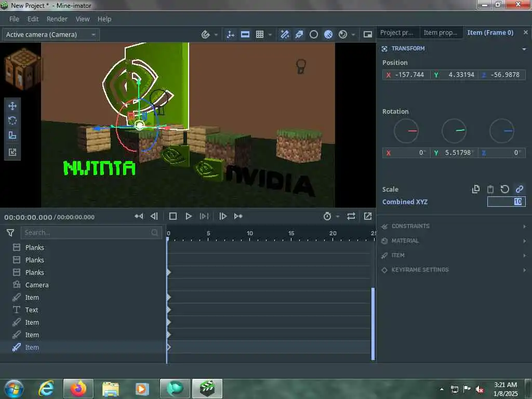This screenshot has width=532, height=399.
Task: Select shaded render view mode
Action: [328, 34]
